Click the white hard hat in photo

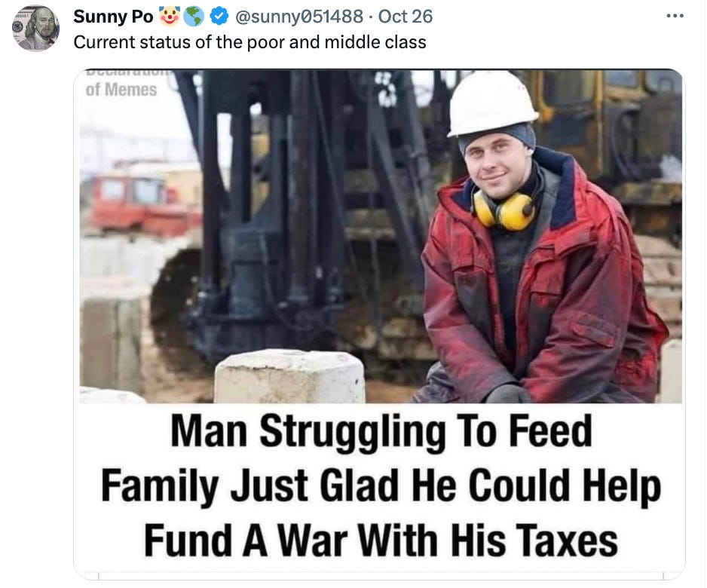[x=492, y=103]
